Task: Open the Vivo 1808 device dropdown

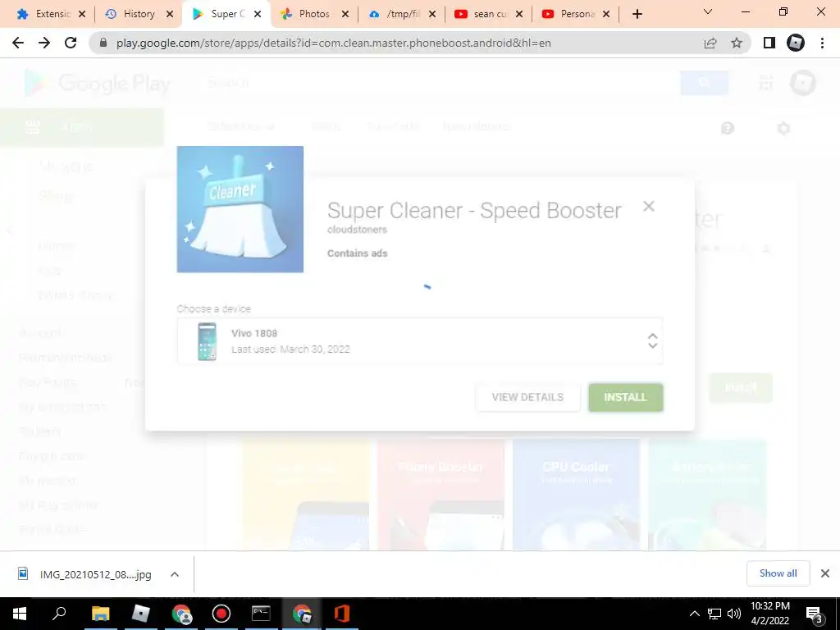Action: tap(419, 340)
